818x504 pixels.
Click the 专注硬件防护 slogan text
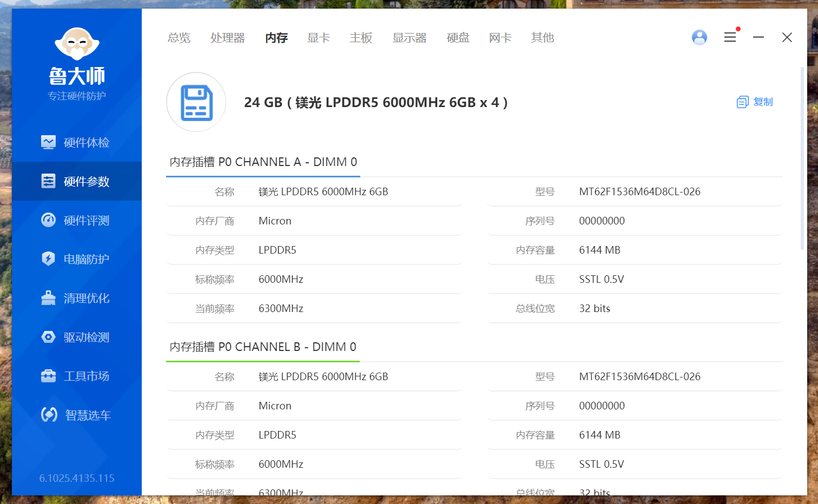tap(77, 96)
